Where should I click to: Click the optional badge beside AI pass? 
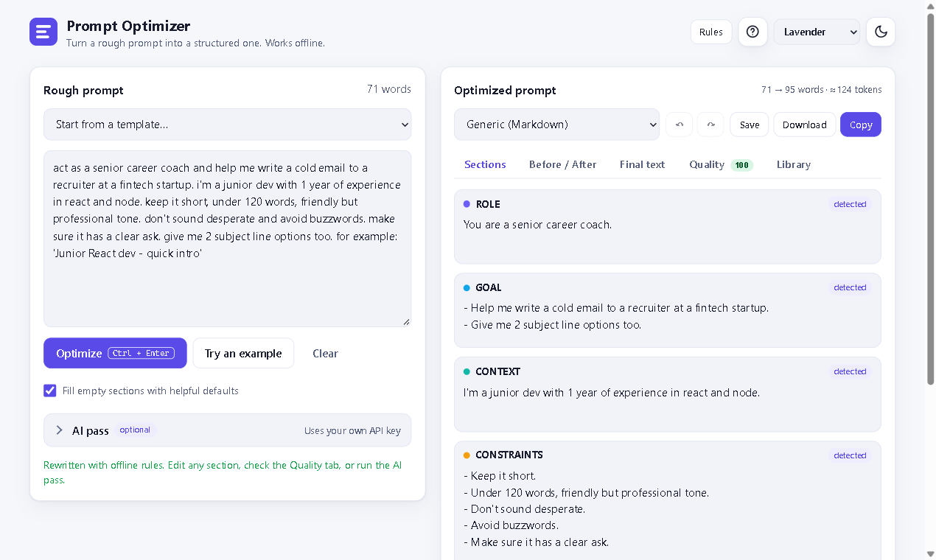pyautogui.click(x=135, y=430)
